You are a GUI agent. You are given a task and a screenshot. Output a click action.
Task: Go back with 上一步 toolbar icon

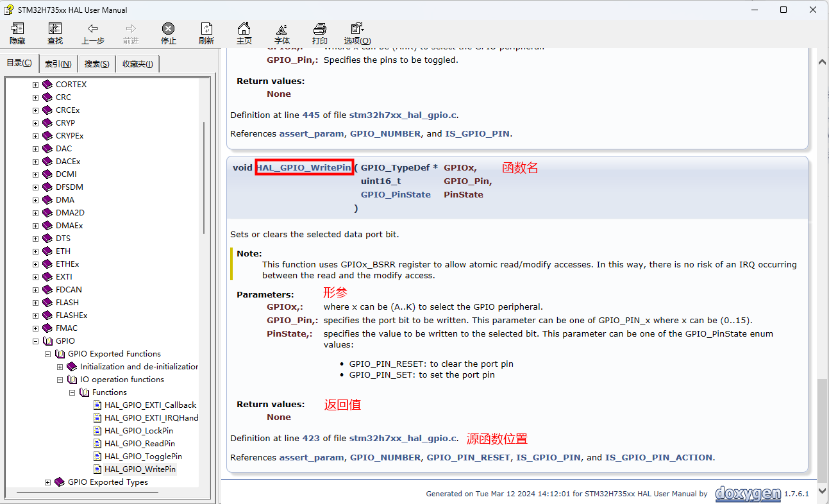pos(93,29)
